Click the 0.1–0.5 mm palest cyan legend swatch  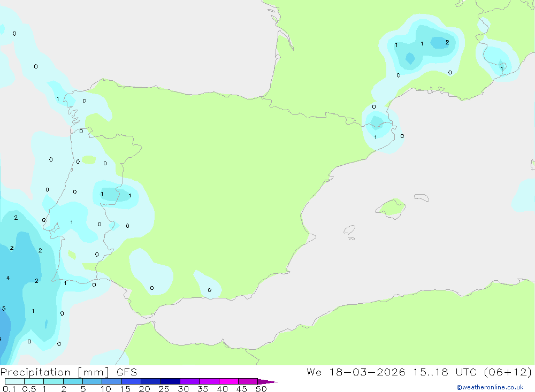coord(14,381)
